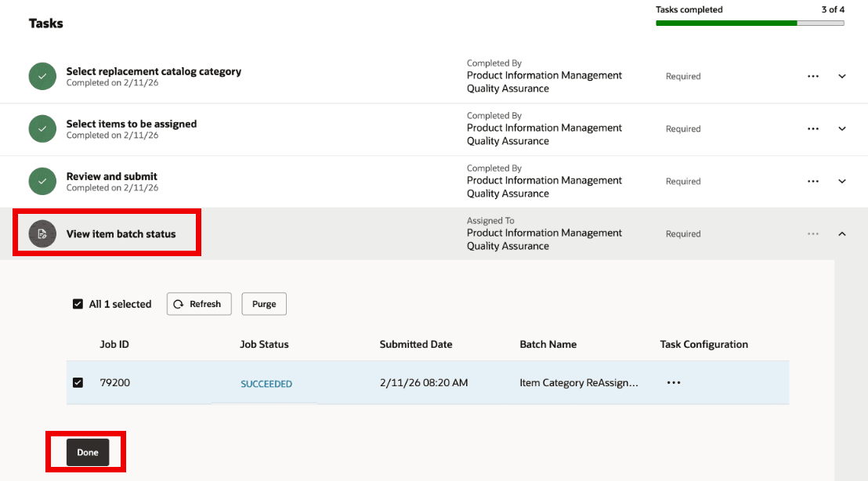Image resolution: width=868 pixels, height=481 pixels.
Task: Click the View item batch status document icon
Action: point(42,233)
